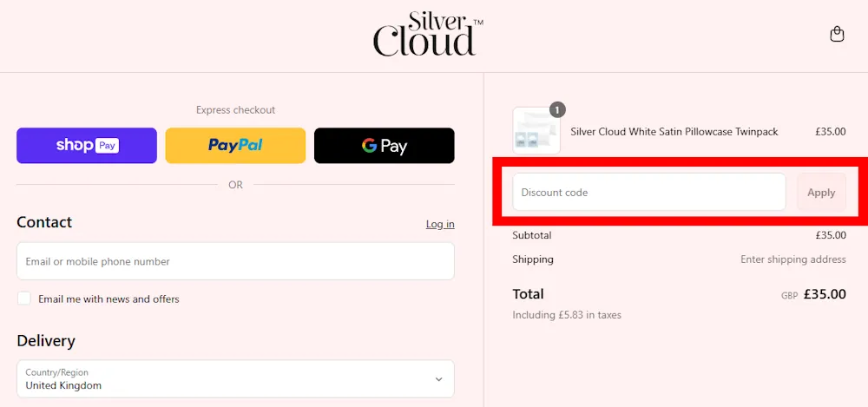Click the Contact section heading
868x407 pixels.
(44, 222)
